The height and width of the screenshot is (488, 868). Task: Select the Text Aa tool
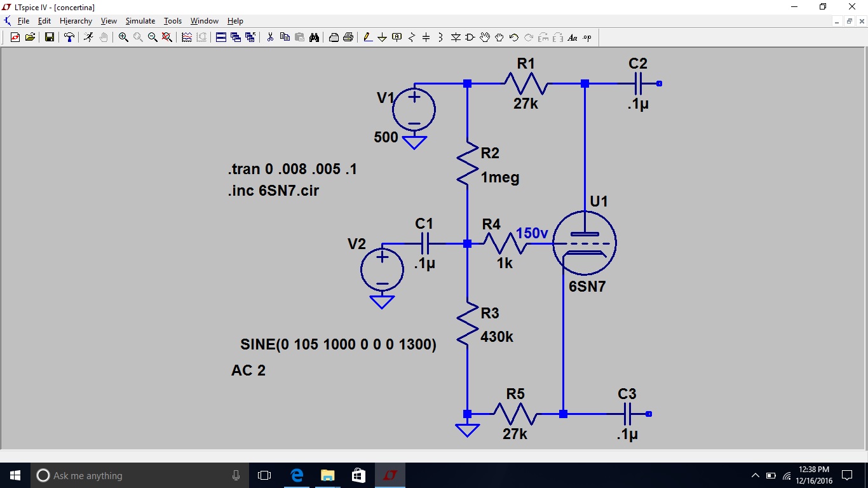click(x=573, y=37)
